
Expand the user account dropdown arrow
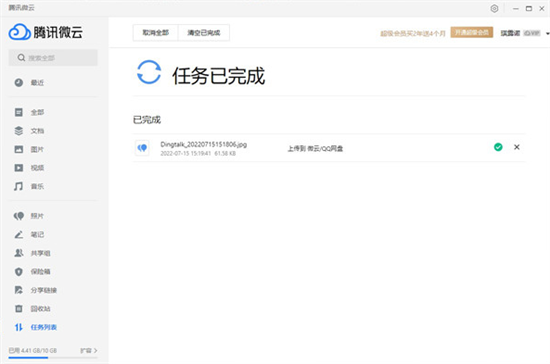tap(548, 34)
